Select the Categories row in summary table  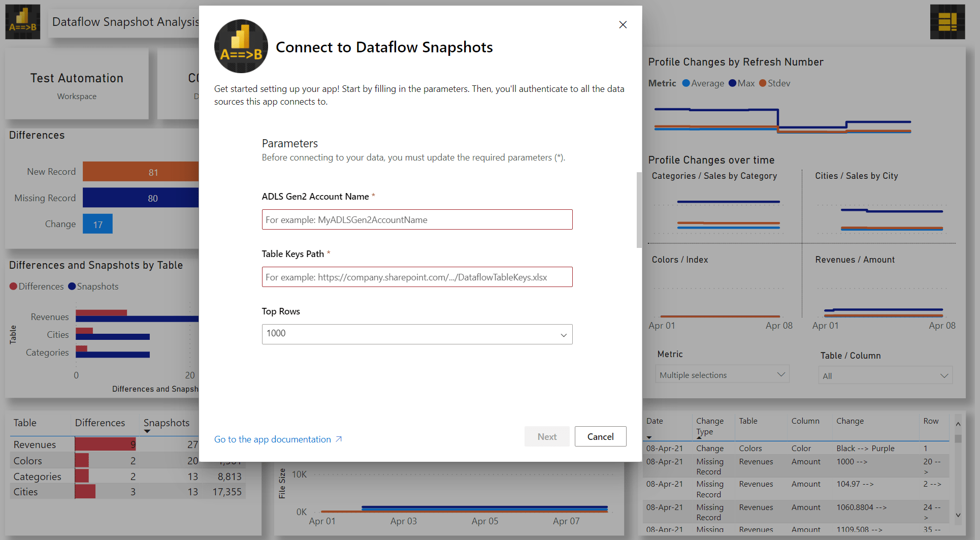click(x=127, y=477)
